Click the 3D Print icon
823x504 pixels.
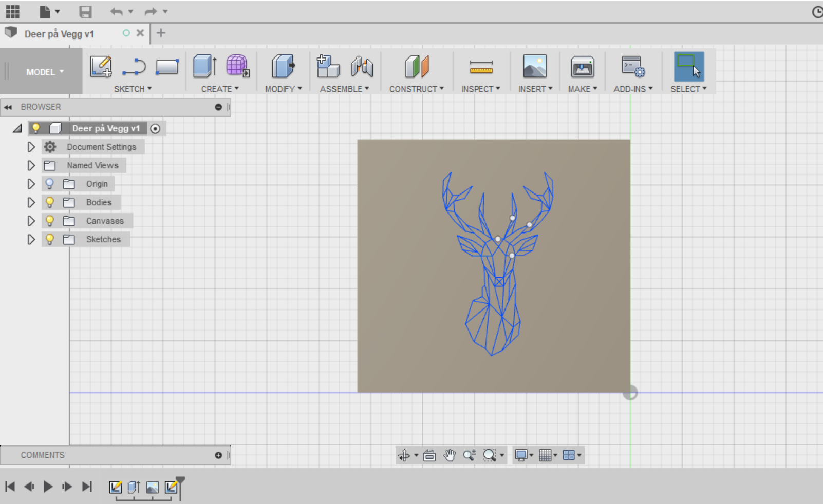point(583,67)
